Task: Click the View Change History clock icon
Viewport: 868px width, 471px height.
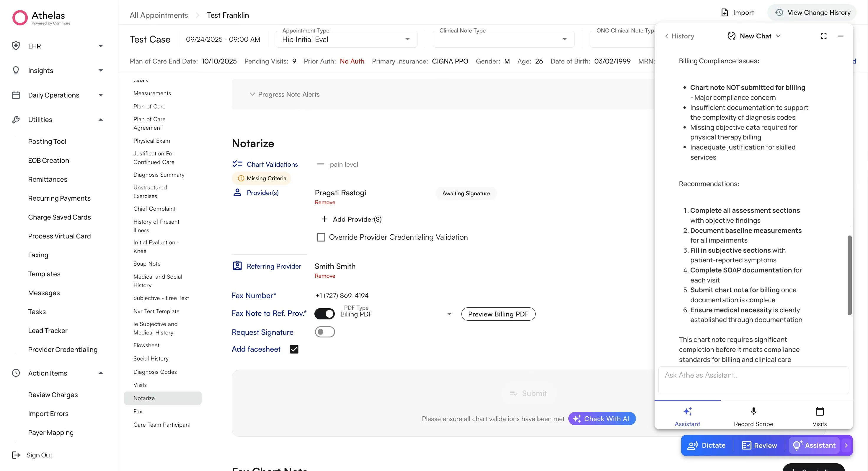Action: tap(779, 12)
